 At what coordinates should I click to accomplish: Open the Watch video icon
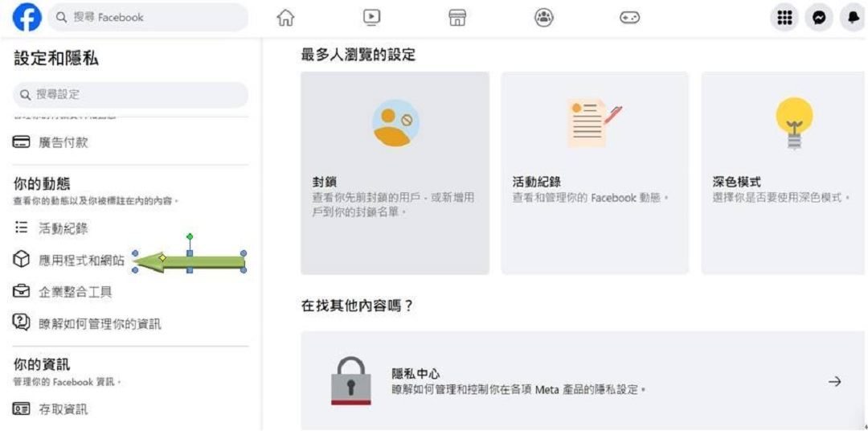372,18
